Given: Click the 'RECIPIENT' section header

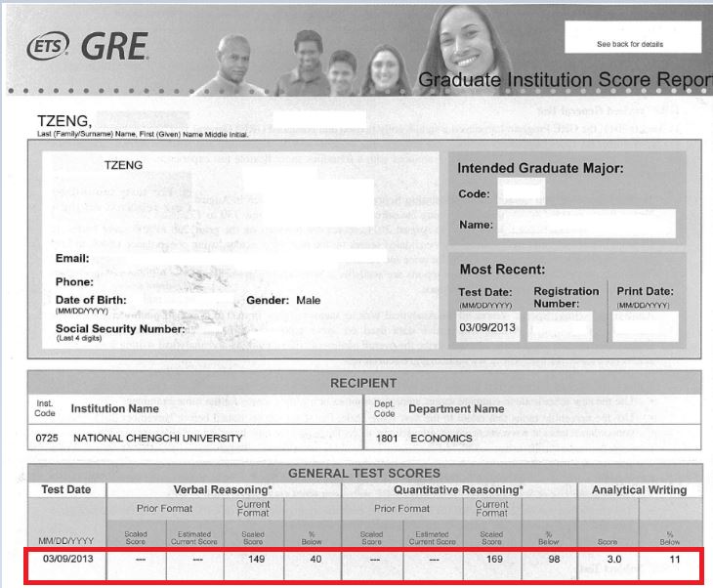Looking at the screenshot, I should point(363,383).
